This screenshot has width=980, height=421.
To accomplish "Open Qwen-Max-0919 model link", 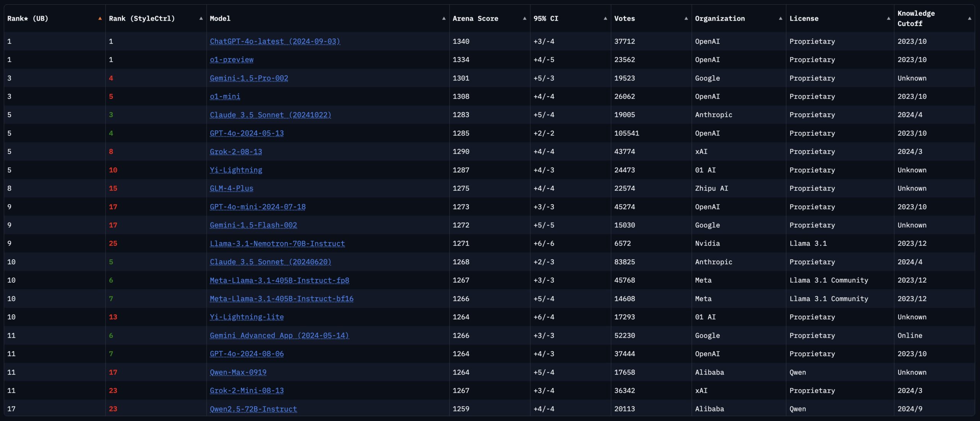I will point(238,372).
